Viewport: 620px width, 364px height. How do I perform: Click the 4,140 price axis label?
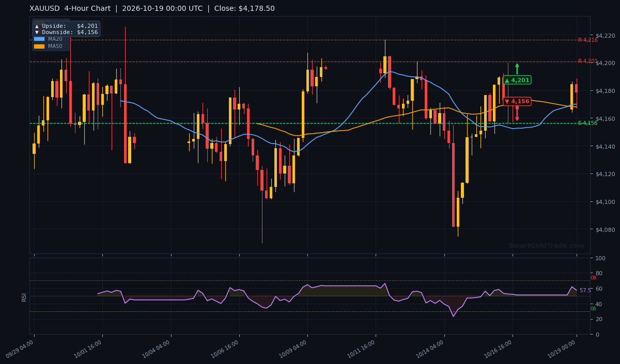tap(605, 147)
